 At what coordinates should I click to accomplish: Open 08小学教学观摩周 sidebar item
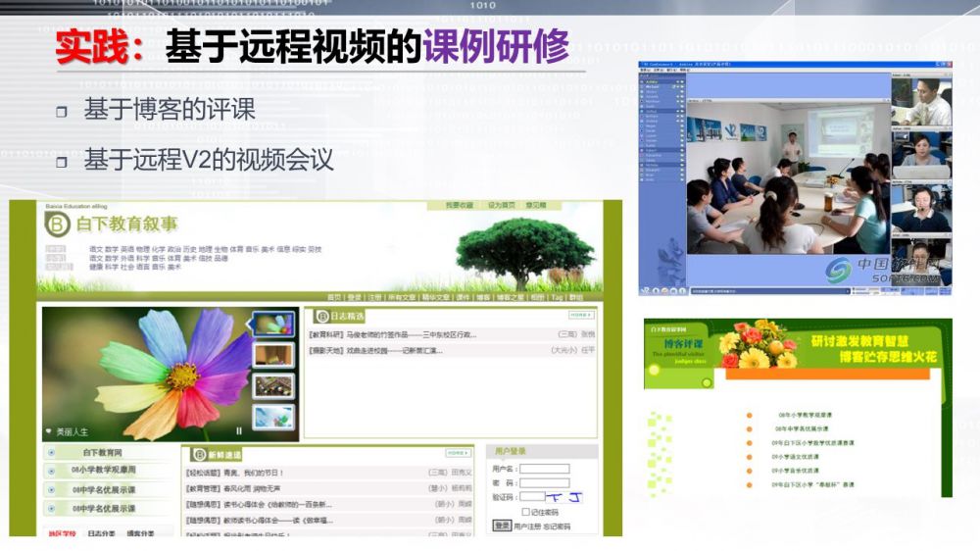click(x=103, y=471)
